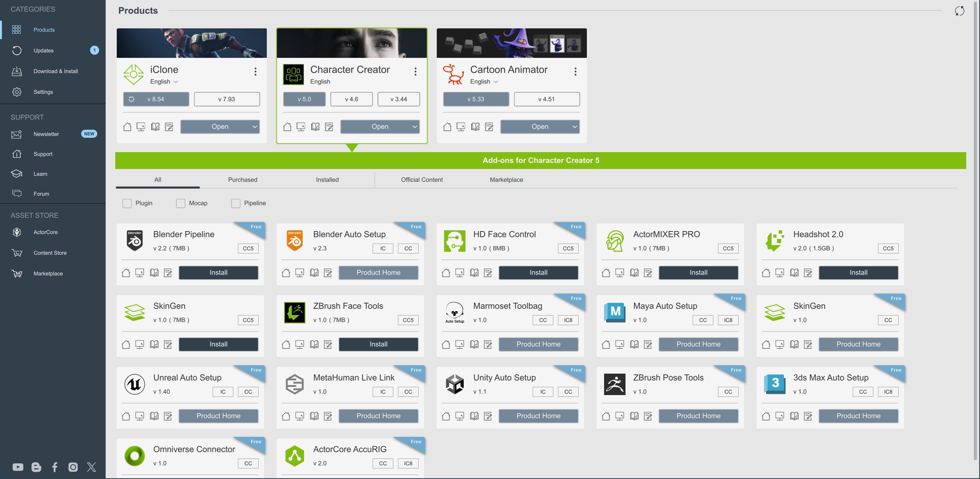Click the release notes icon for HD Face Control

coord(488,273)
